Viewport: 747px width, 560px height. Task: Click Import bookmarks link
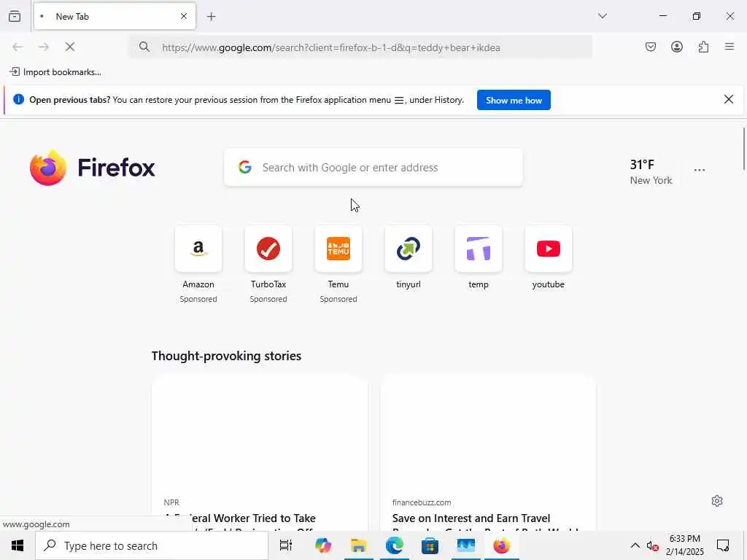click(x=55, y=72)
